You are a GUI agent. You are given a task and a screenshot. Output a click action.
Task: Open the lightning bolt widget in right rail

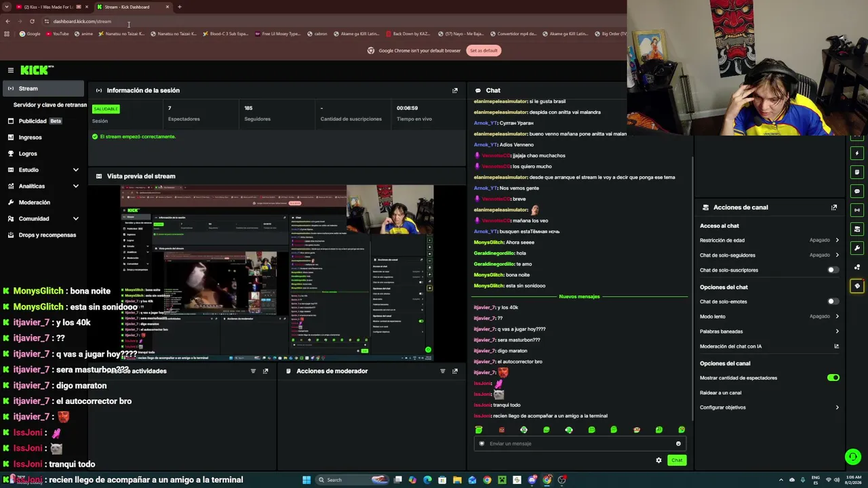857,153
